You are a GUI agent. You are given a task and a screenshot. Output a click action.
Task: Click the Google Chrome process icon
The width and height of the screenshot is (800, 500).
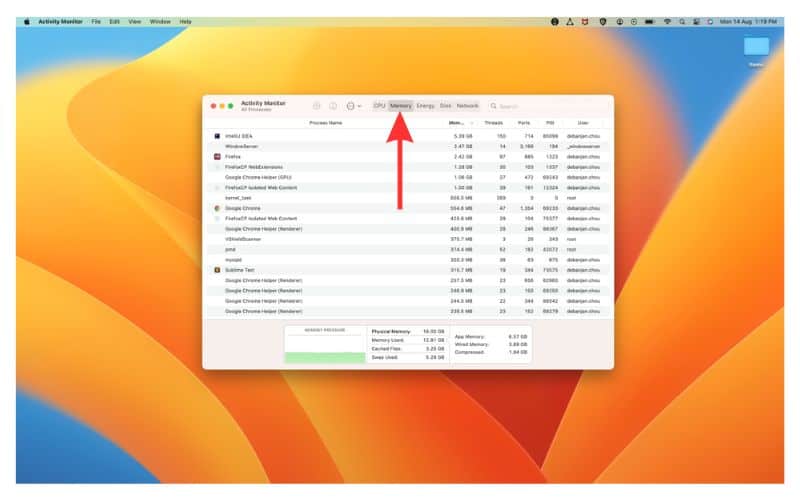click(217, 208)
